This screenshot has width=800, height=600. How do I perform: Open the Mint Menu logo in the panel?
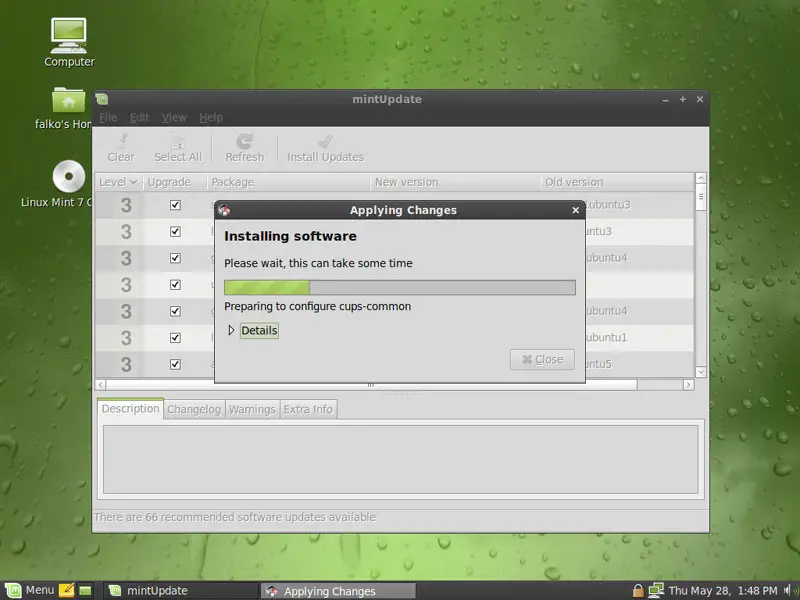click(x=13, y=591)
